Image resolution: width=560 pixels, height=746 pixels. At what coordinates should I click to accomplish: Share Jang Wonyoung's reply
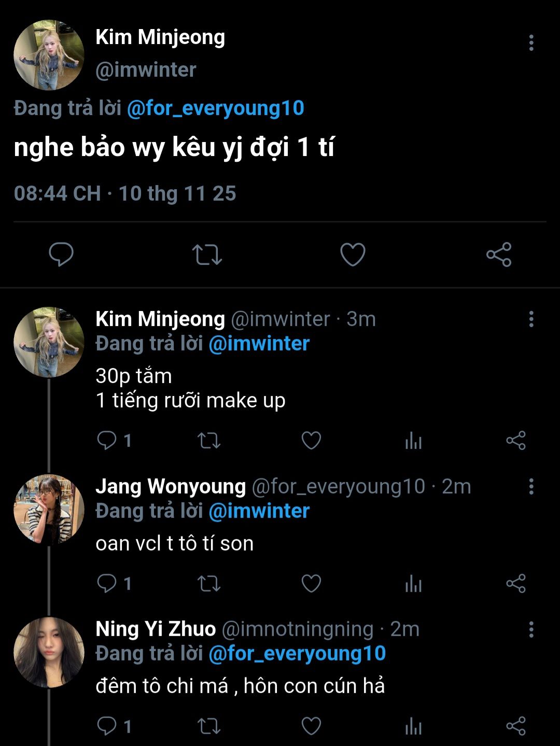[x=515, y=584]
